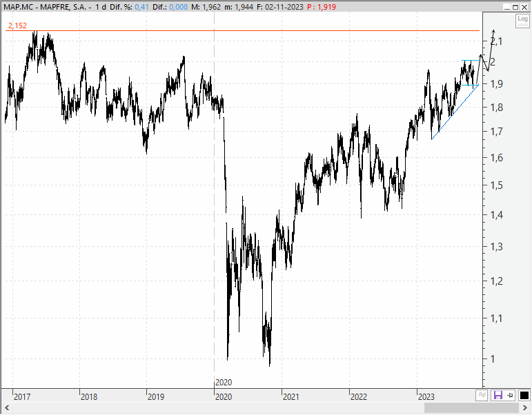Click the horizontal scrollbar right arrow

pyautogui.click(x=525, y=408)
